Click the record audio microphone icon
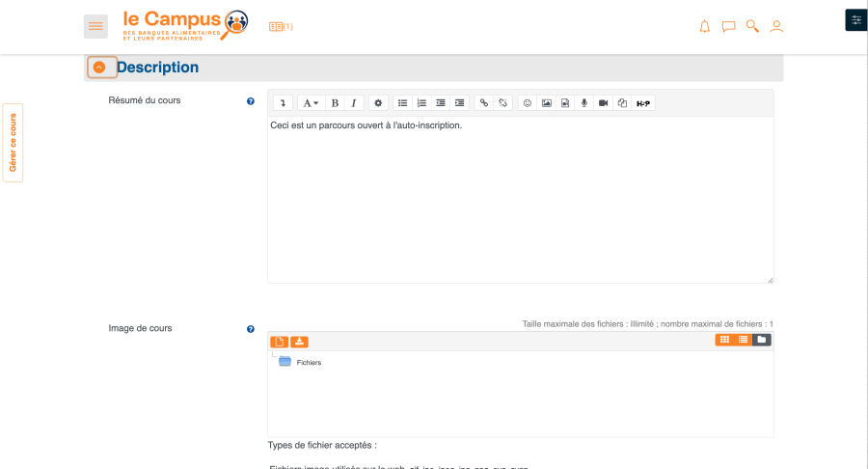The width and height of the screenshot is (868, 469). click(583, 102)
